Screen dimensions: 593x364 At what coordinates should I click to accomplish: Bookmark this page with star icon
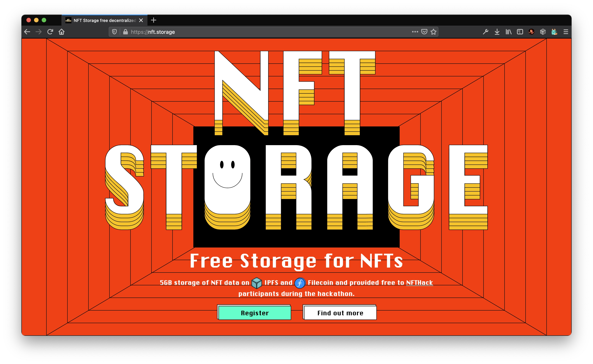coord(433,32)
